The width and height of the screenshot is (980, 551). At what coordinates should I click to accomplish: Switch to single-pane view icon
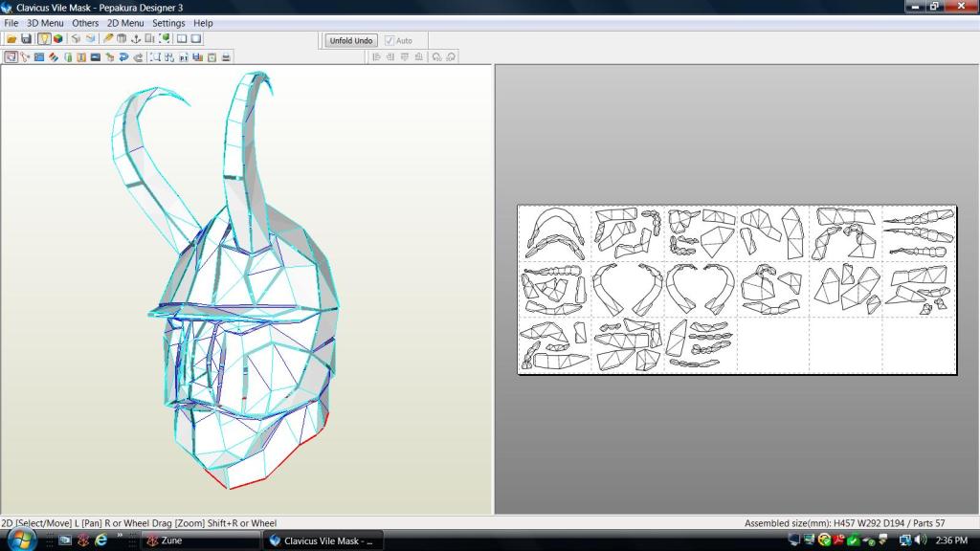pyautogui.click(x=196, y=38)
